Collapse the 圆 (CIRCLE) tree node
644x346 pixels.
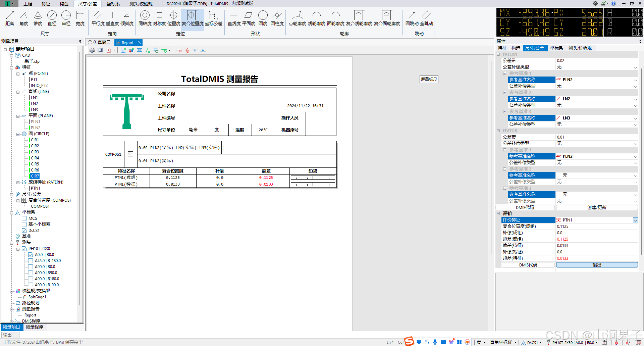(x=18, y=134)
